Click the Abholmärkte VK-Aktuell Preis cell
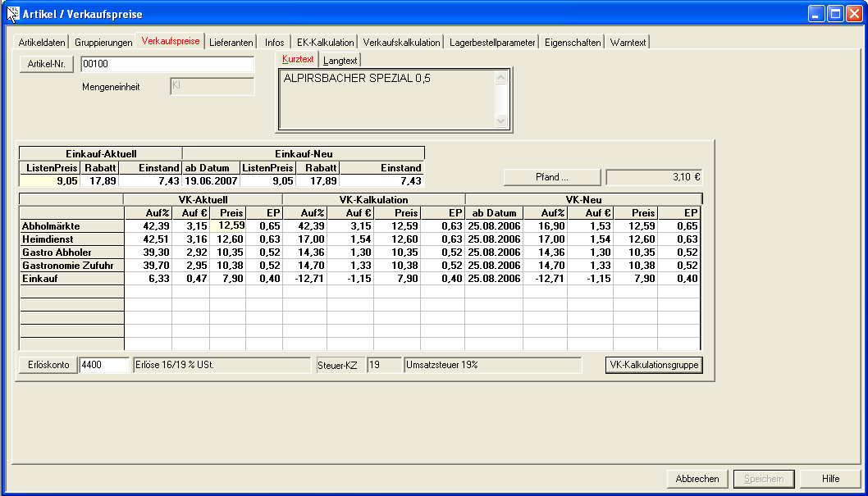The width and height of the screenshot is (868, 496). click(227, 225)
